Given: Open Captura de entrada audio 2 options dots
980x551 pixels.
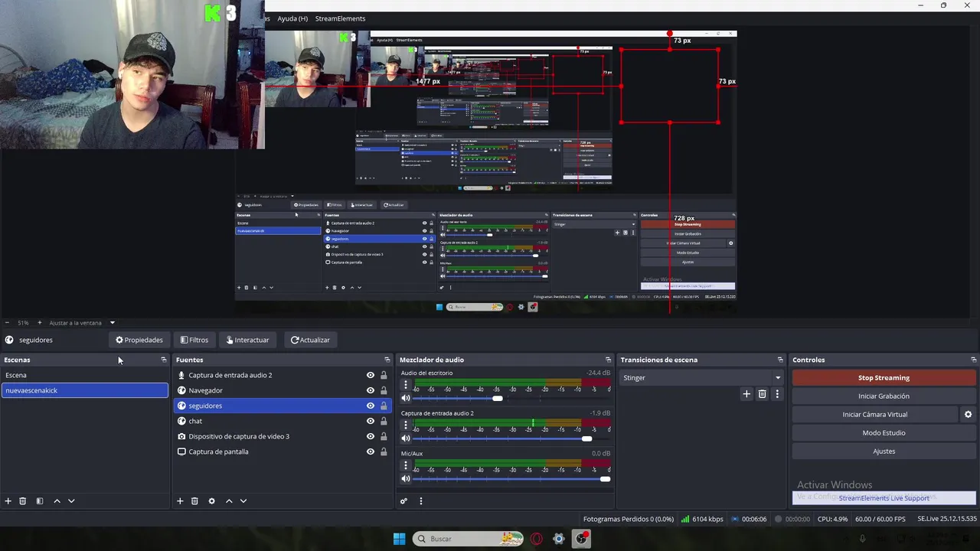Looking at the screenshot, I should coord(406,425).
